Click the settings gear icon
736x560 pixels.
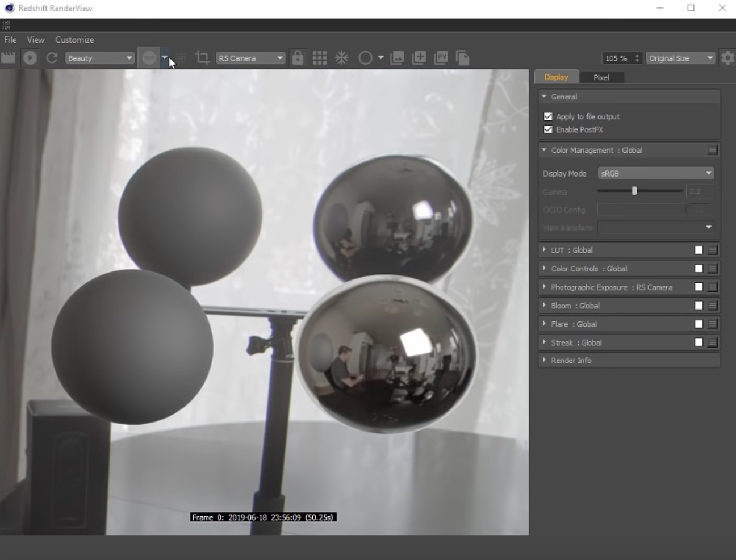click(x=727, y=58)
